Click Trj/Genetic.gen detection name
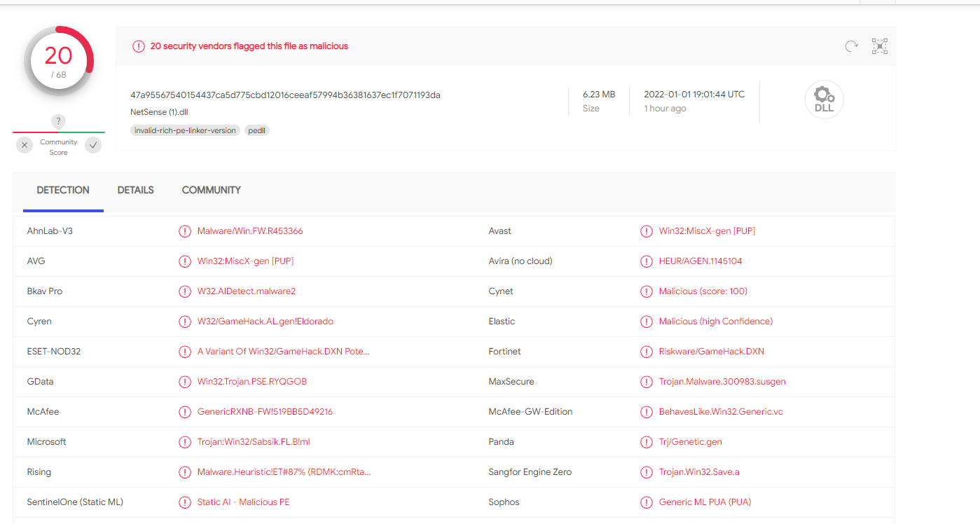 (x=691, y=442)
